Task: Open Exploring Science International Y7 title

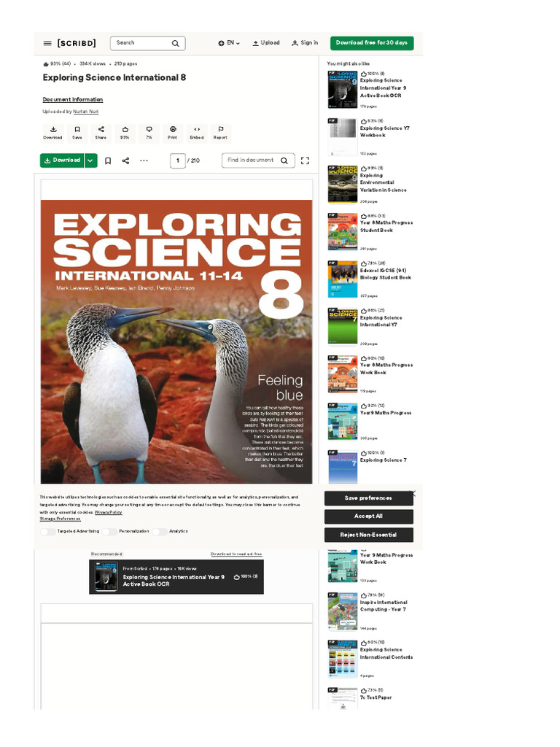Action: point(381,321)
